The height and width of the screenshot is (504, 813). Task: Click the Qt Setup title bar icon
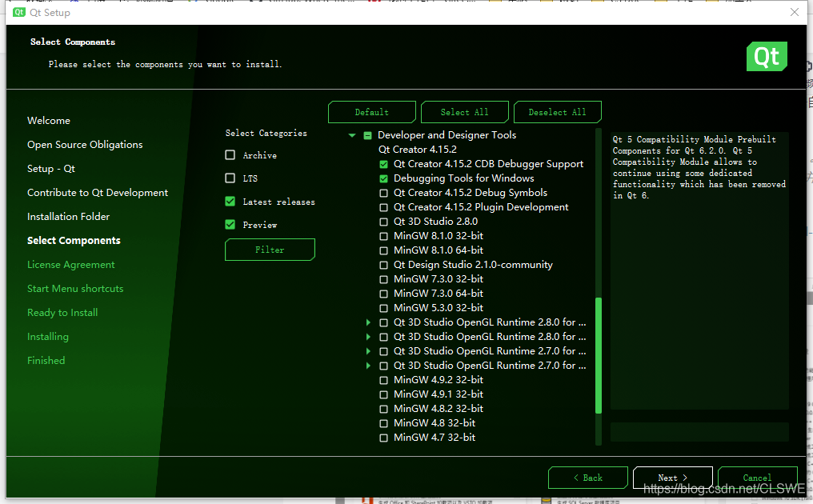[x=19, y=13]
